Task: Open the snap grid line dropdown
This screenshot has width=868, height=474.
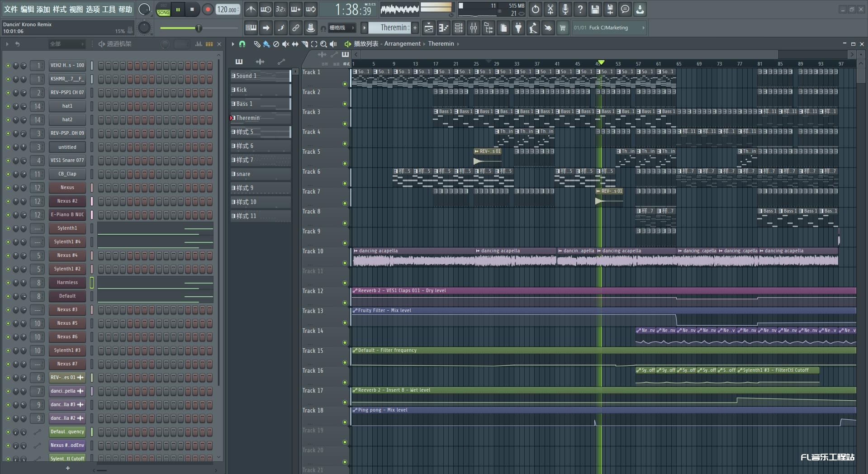Action: click(343, 28)
